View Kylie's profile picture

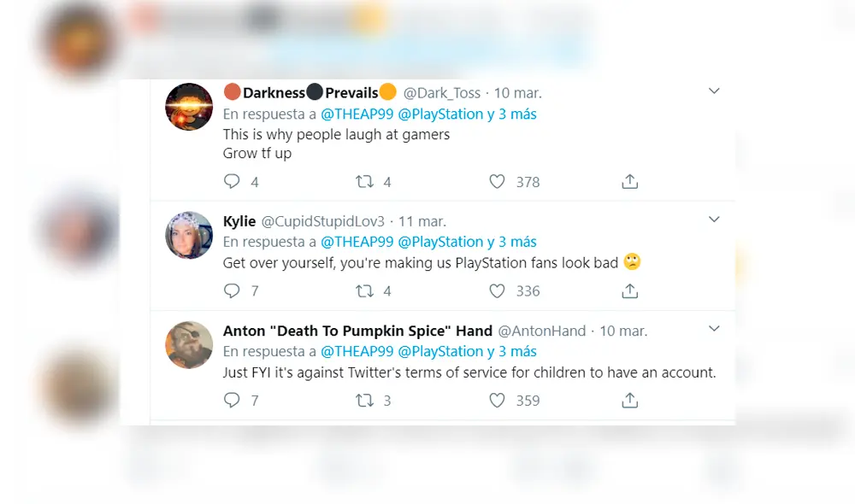click(x=189, y=235)
